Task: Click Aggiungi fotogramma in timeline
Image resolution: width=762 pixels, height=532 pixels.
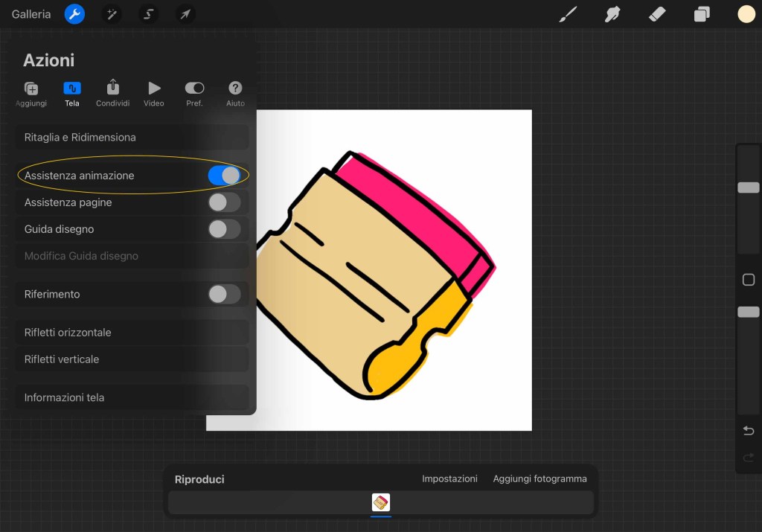Action: [x=540, y=479]
